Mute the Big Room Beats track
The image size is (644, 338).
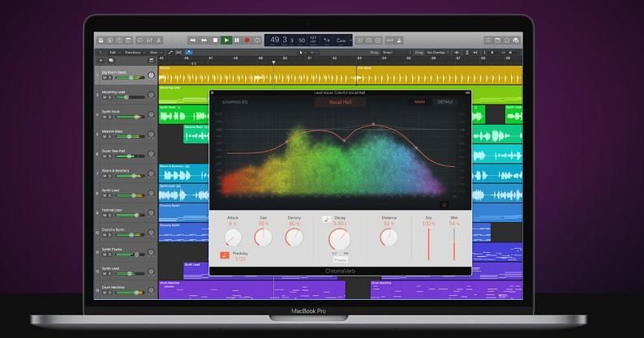pyautogui.click(x=105, y=78)
